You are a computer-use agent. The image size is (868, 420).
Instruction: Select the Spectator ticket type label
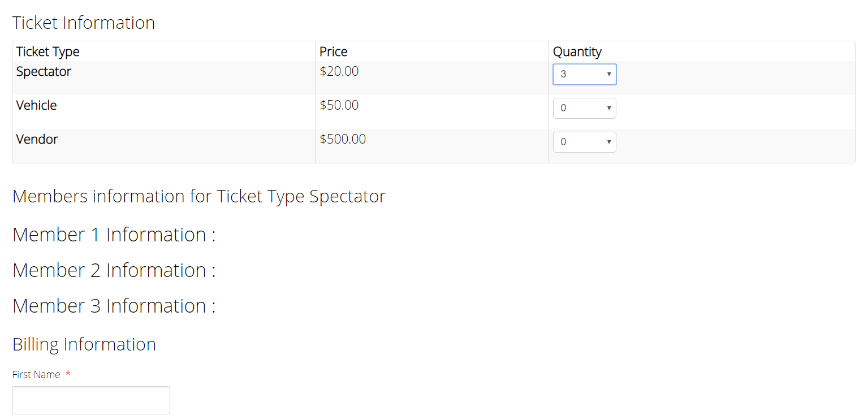pyautogui.click(x=44, y=72)
